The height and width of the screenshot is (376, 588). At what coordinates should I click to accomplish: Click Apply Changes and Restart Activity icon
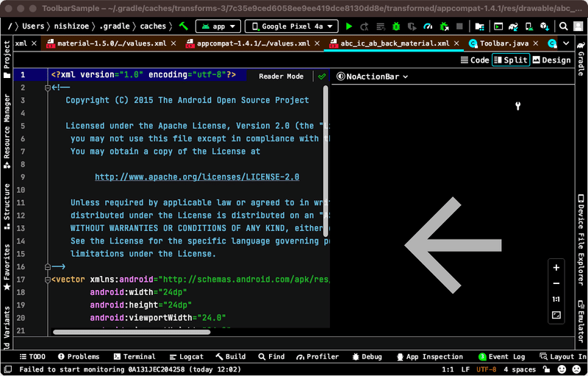point(365,26)
